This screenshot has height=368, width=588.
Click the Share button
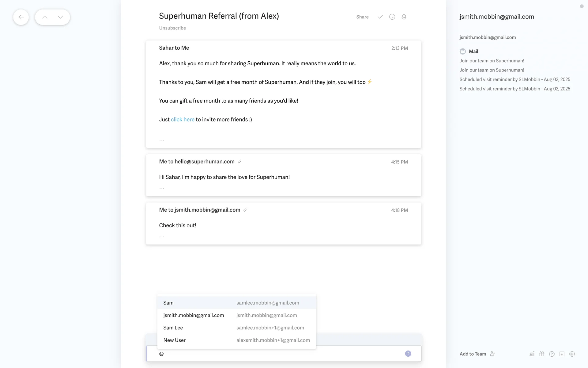pyautogui.click(x=362, y=17)
